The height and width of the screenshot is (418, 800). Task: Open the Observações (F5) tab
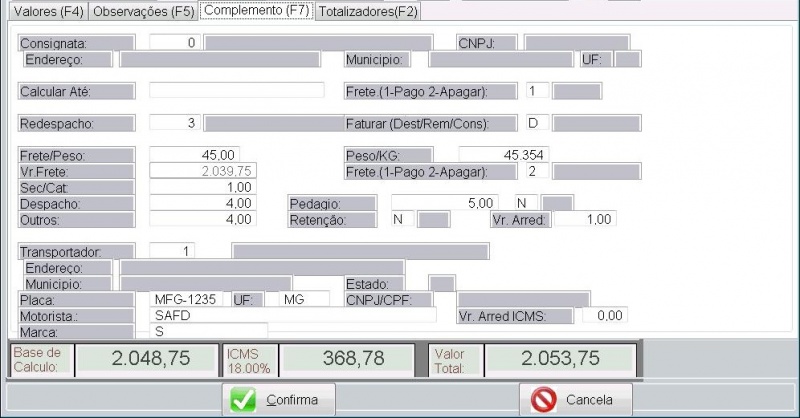pos(142,12)
